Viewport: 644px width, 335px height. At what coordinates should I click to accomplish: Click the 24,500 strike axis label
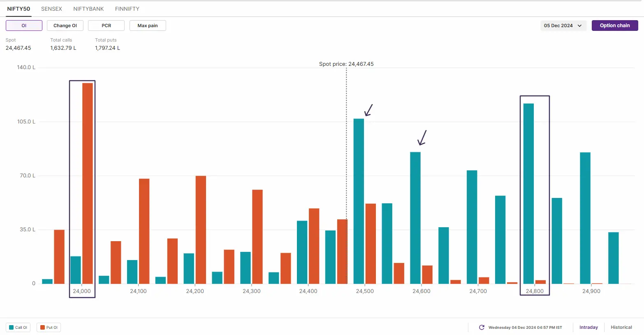pyautogui.click(x=365, y=291)
